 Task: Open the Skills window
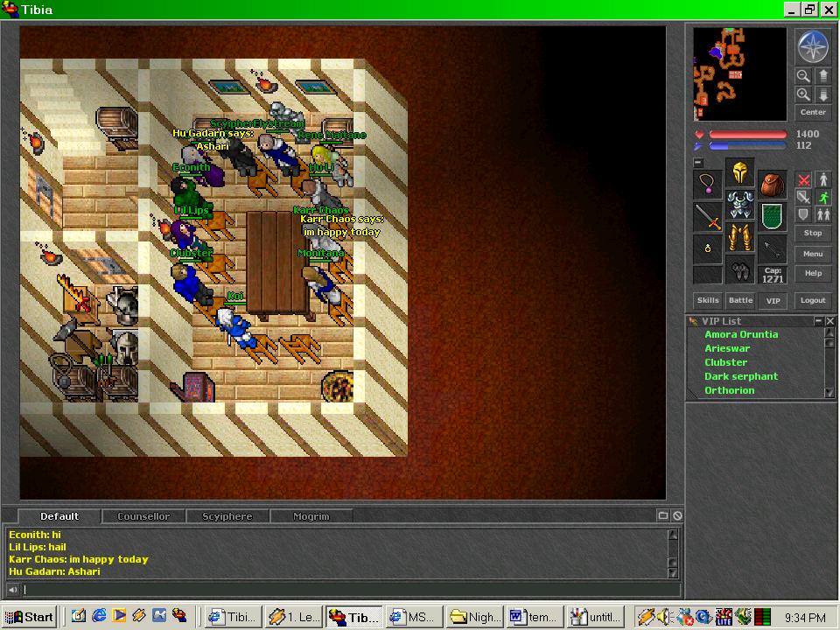708,300
